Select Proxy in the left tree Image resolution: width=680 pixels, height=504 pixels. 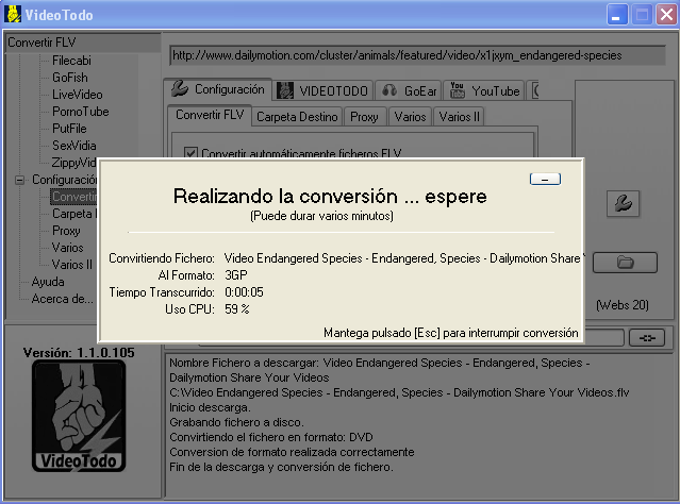66,231
